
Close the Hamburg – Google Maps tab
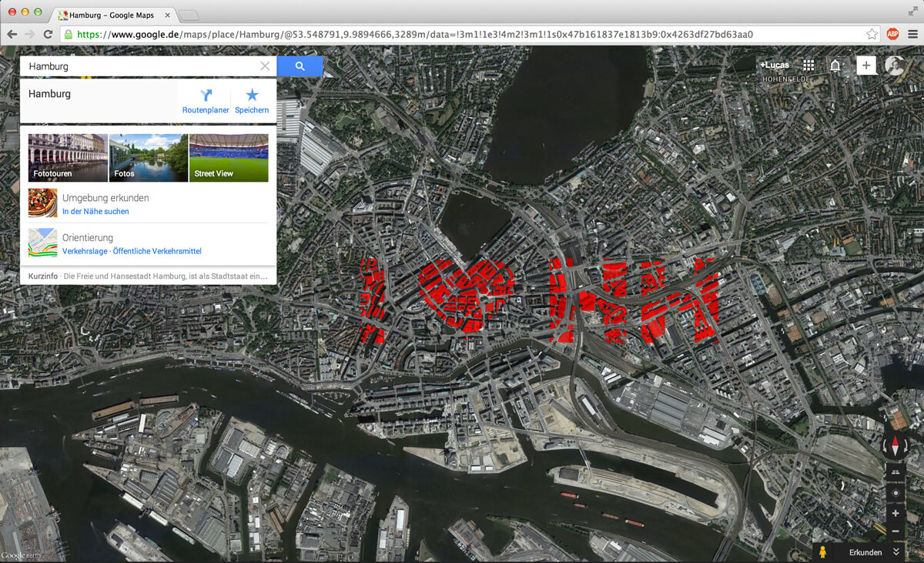pos(168,15)
